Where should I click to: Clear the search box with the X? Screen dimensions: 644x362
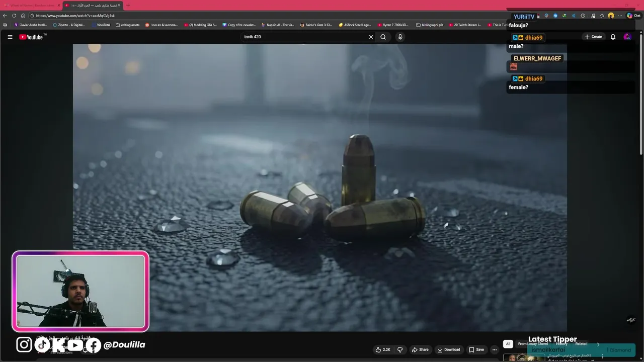[371, 37]
